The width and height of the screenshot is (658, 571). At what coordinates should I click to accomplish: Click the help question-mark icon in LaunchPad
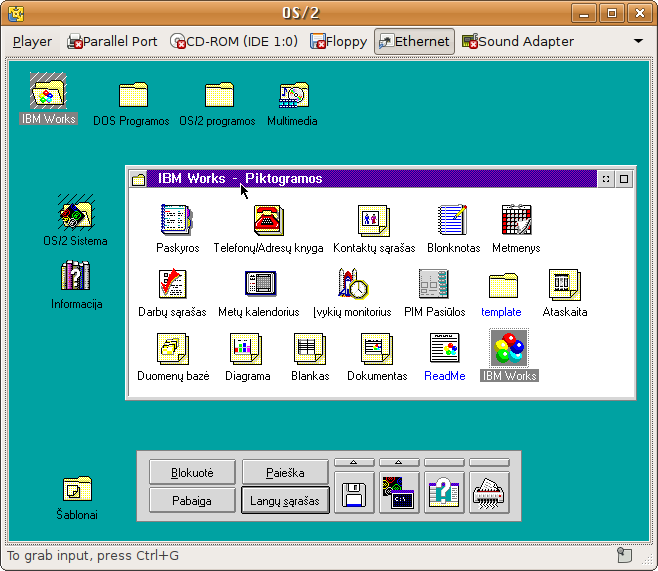(444, 493)
